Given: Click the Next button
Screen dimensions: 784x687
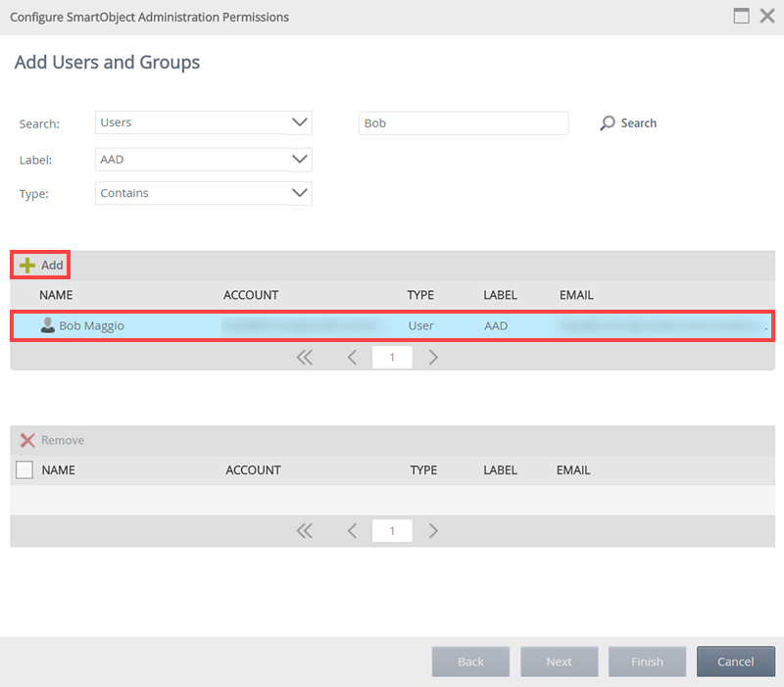Looking at the screenshot, I should coord(559,662).
